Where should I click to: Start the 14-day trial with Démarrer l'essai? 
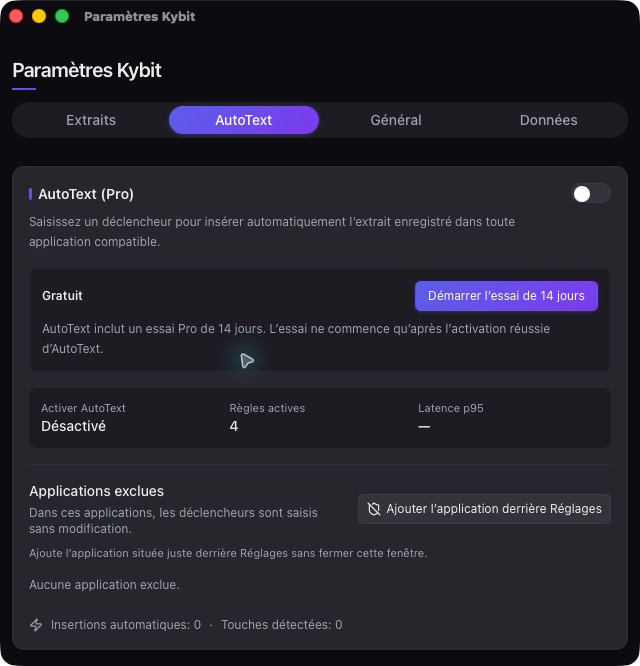(506, 296)
